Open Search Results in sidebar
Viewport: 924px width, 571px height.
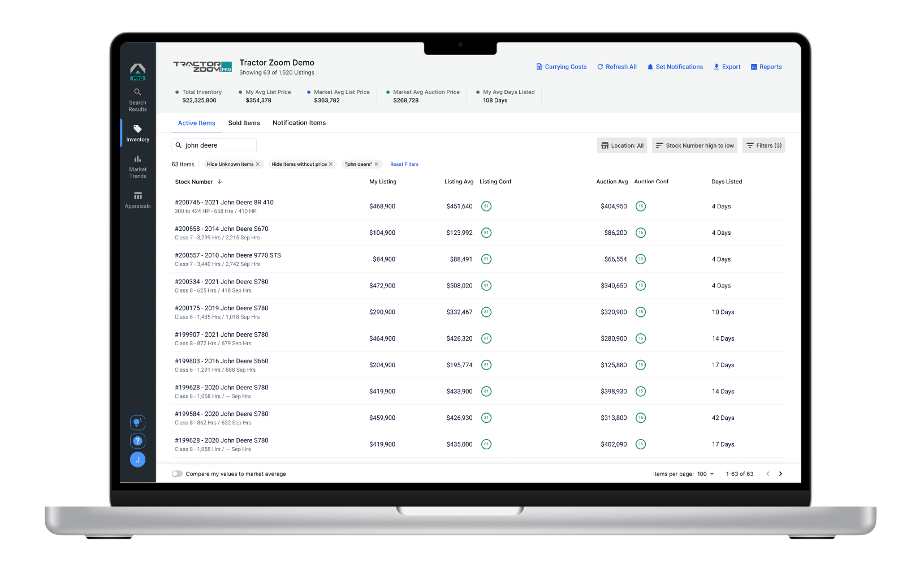coord(137,100)
